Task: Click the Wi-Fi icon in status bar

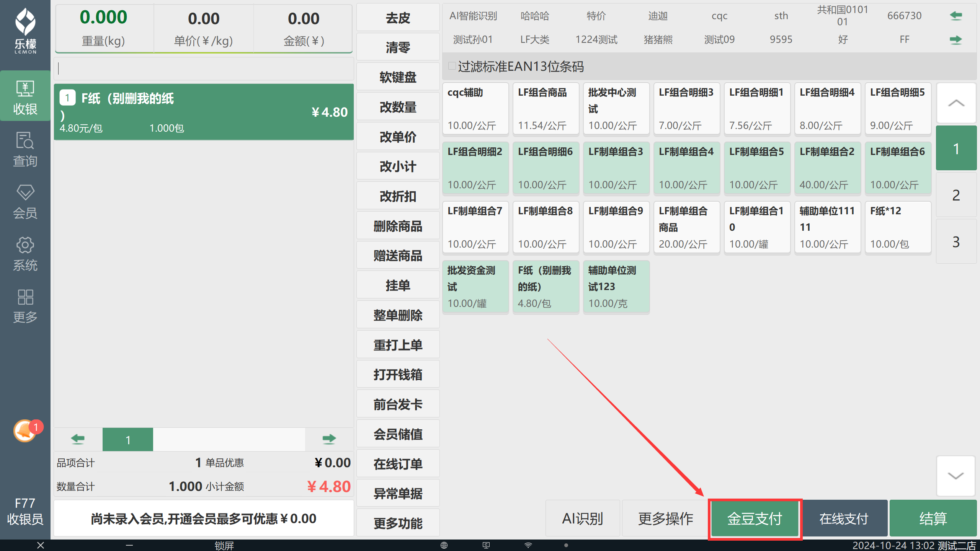Action: coord(528,545)
